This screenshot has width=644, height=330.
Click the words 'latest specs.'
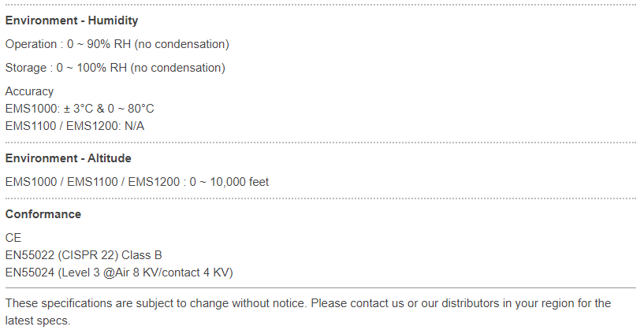point(38,321)
